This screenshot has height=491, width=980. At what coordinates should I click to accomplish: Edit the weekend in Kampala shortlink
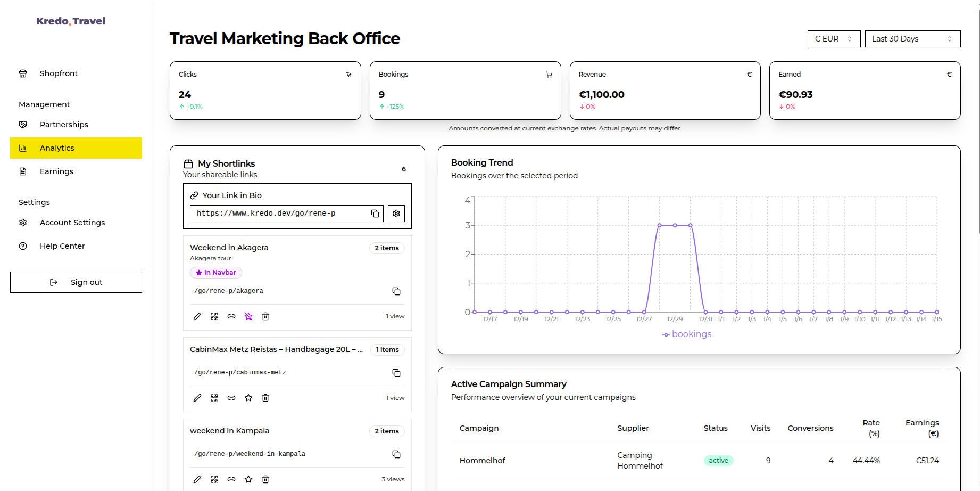(x=197, y=479)
